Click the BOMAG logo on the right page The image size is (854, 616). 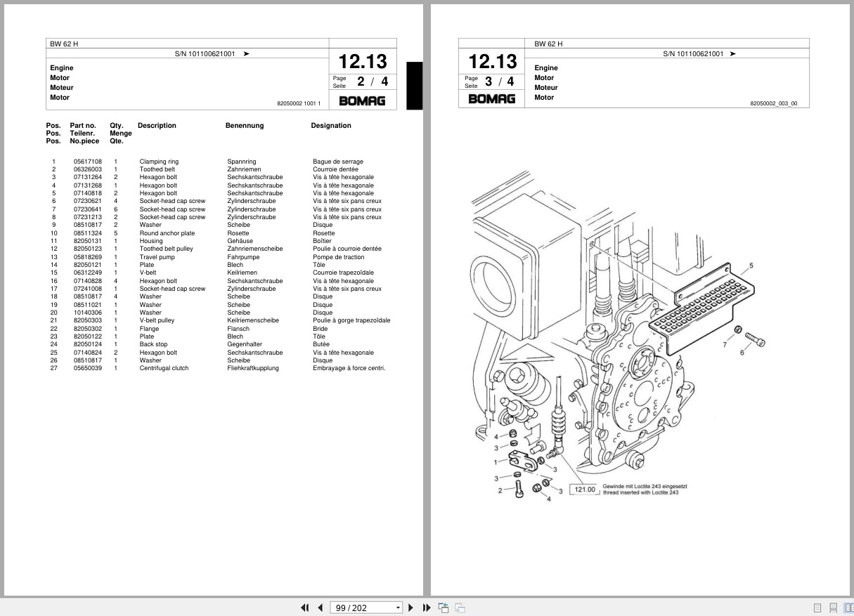click(x=492, y=98)
